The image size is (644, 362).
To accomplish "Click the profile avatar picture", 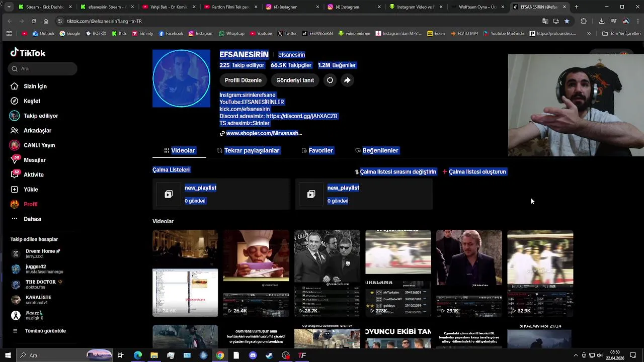I will [181, 78].
